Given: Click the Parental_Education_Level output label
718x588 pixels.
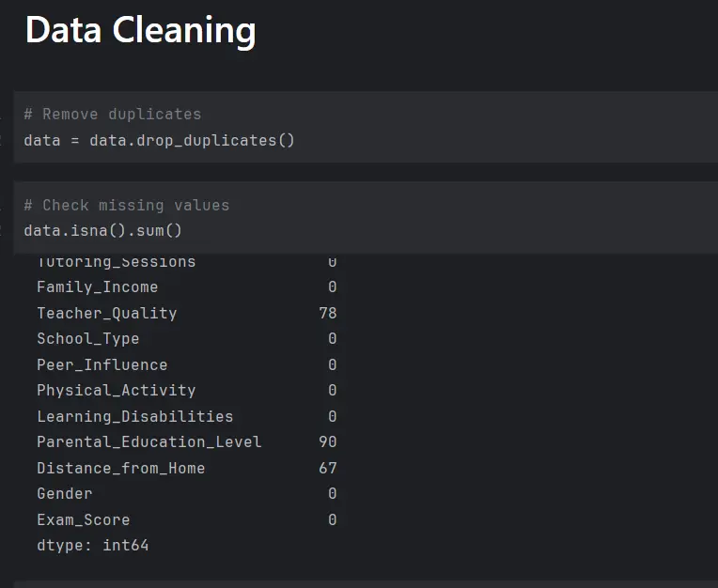Looking at the screenshot, I should pyautogui.click(x=148, y=442).
